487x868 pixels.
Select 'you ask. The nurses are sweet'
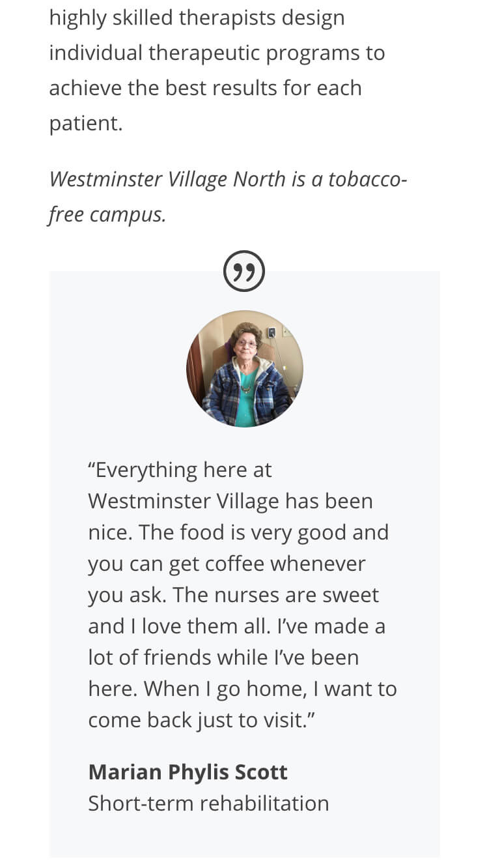click(x=233, y=595)
